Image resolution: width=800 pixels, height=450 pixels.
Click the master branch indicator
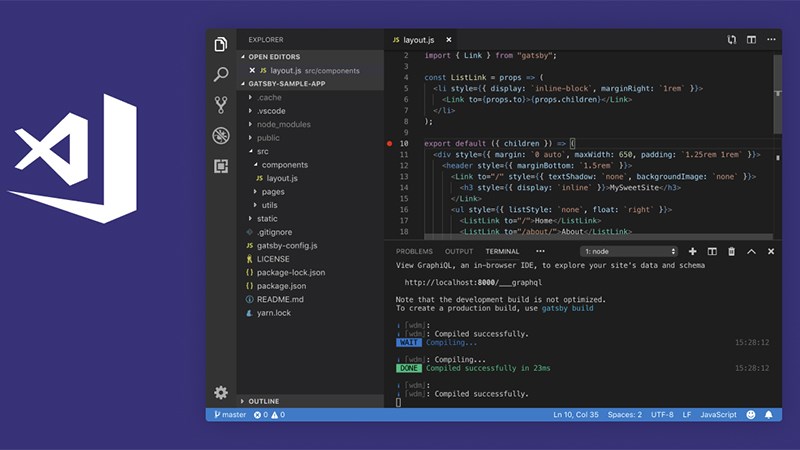click(230, 415)
